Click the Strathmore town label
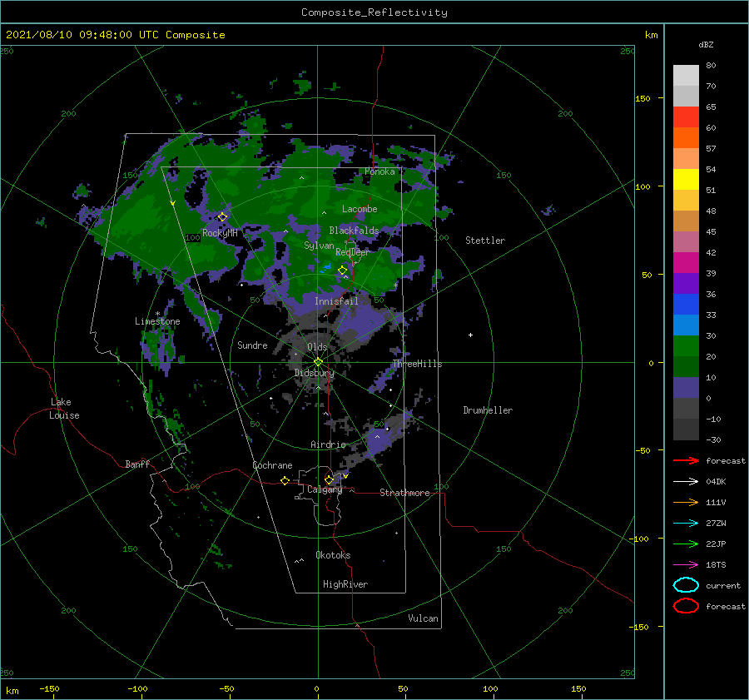 (404, 493)
